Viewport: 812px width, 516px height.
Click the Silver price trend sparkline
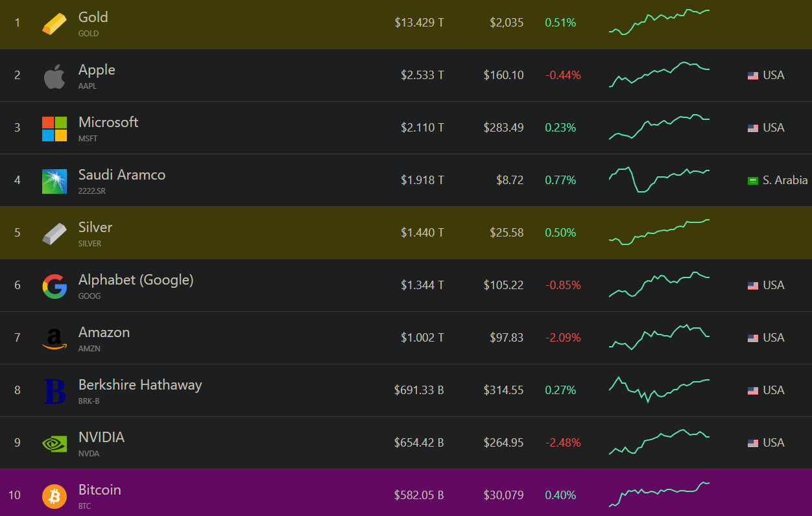point(660,232)
